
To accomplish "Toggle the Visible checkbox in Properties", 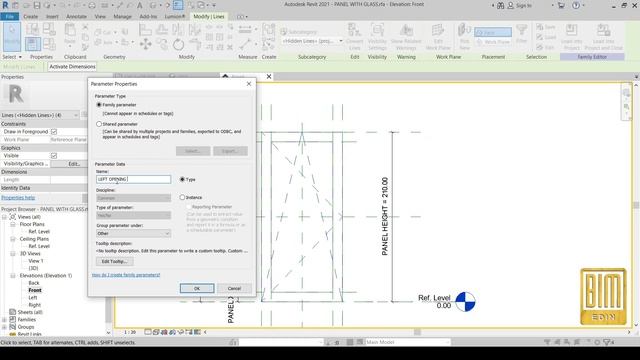I will (54, 156).
